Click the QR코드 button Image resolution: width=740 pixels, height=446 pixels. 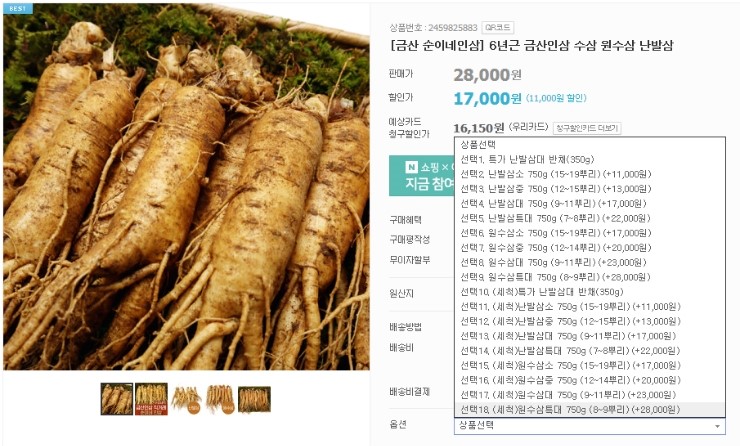[x=498, y=27]
